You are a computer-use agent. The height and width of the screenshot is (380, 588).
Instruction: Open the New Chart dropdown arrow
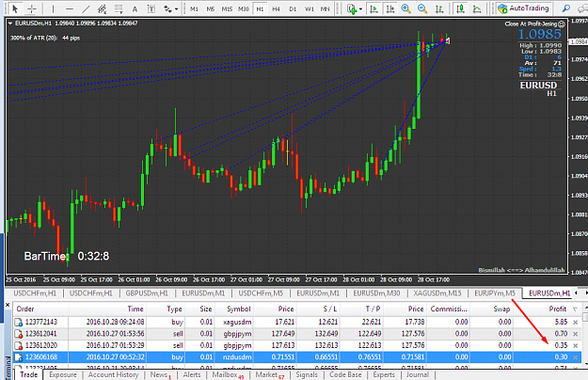(360, 9)
